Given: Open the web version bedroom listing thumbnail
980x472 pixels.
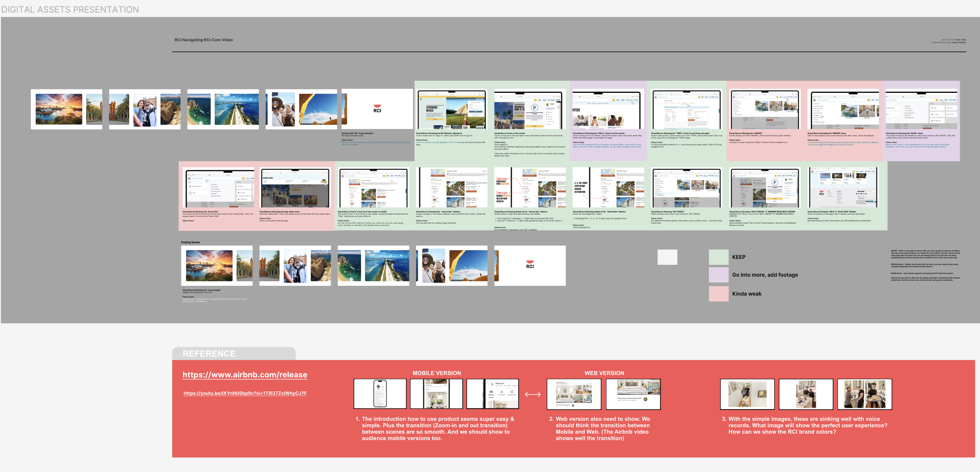Looking at the screenshot, I should 633,394.
